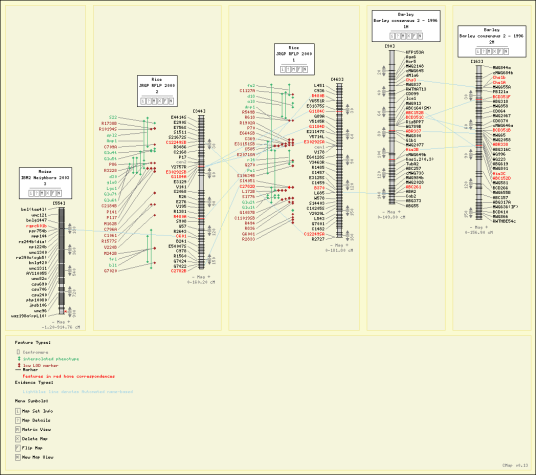This screenshot has width=536, height=475.
Task: Open Matrix View for Barley 2H map
Action: pyautogui.click(x=489, y=51)
